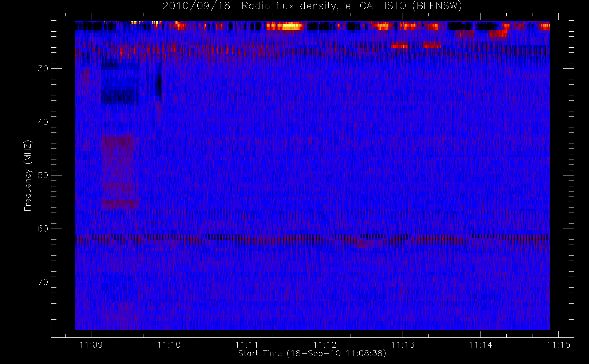Click the 70 frequency tick label
The width and height of the screenshot is (589, 364).
point(43,282)
